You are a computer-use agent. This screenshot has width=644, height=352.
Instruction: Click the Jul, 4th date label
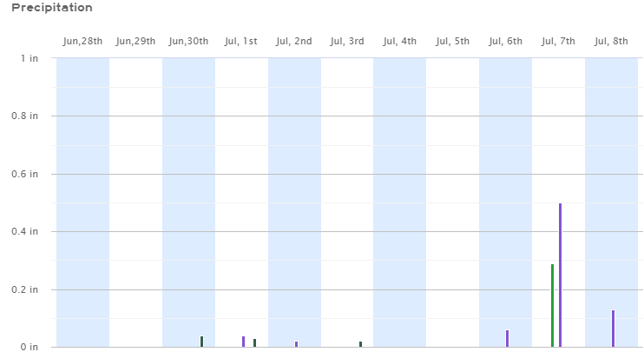point(399,41)
